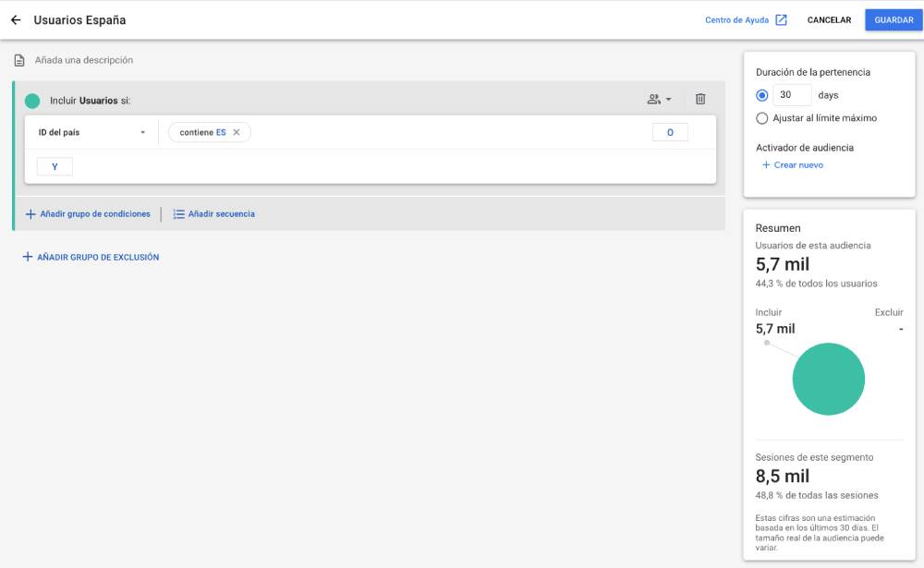Add an AND condition with the Y button
The image size is (924, 568).
(55, 167)
